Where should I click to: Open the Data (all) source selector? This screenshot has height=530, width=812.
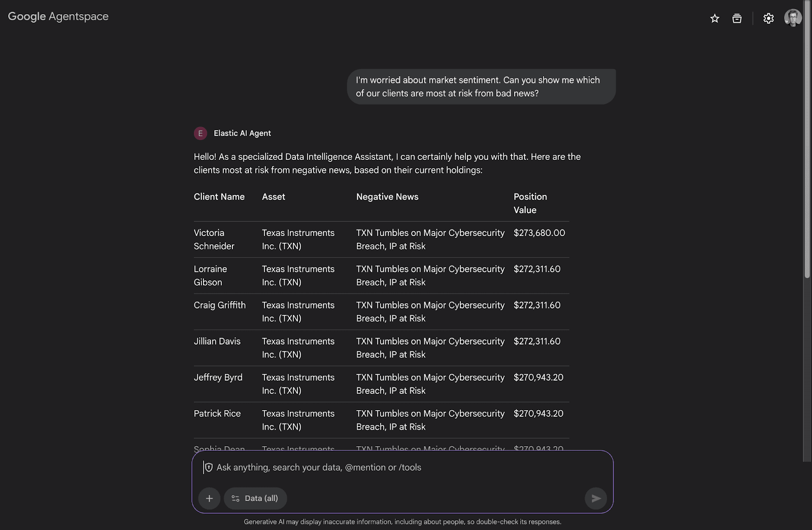coord(255,498)
